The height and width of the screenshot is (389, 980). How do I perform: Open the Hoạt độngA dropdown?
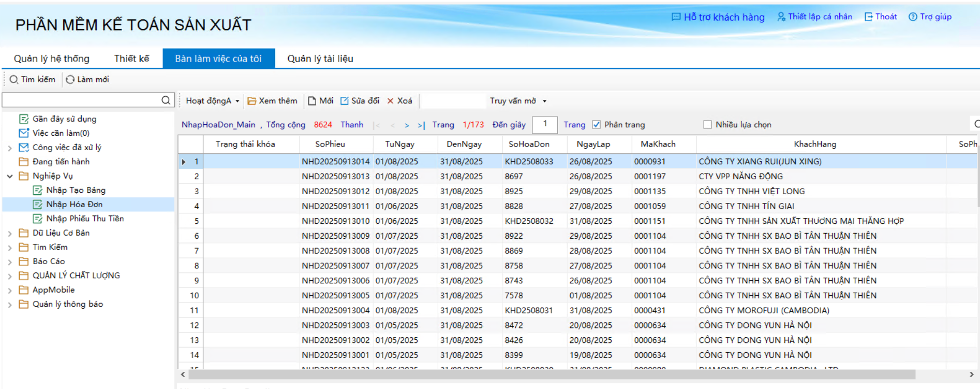[212, 101]
